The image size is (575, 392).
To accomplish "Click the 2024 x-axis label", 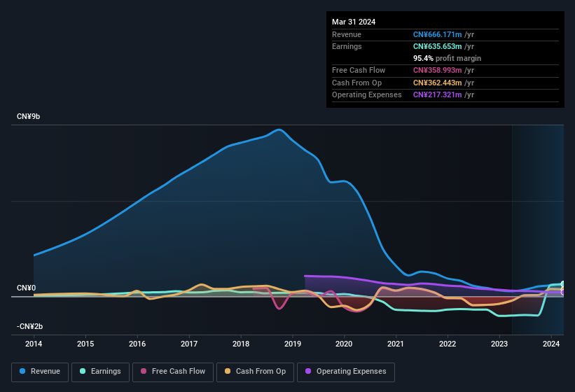I will 551,344.
